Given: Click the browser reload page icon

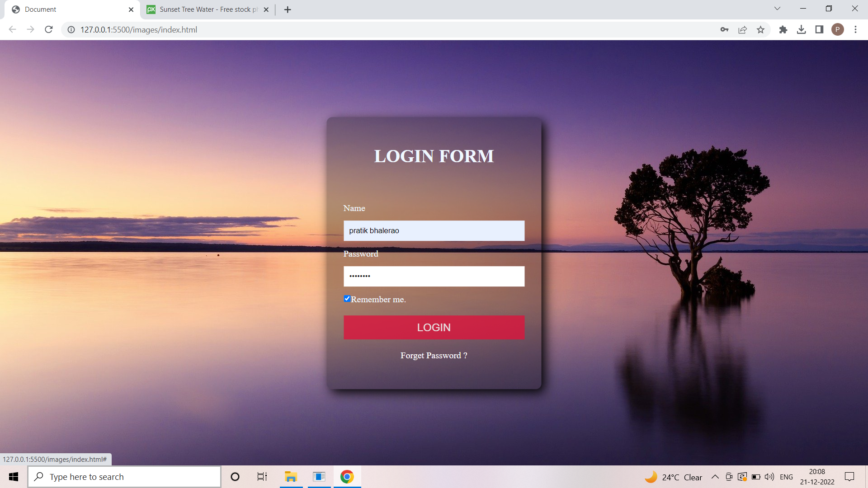Looking at the screenshot, I should [x=49, y=30].
